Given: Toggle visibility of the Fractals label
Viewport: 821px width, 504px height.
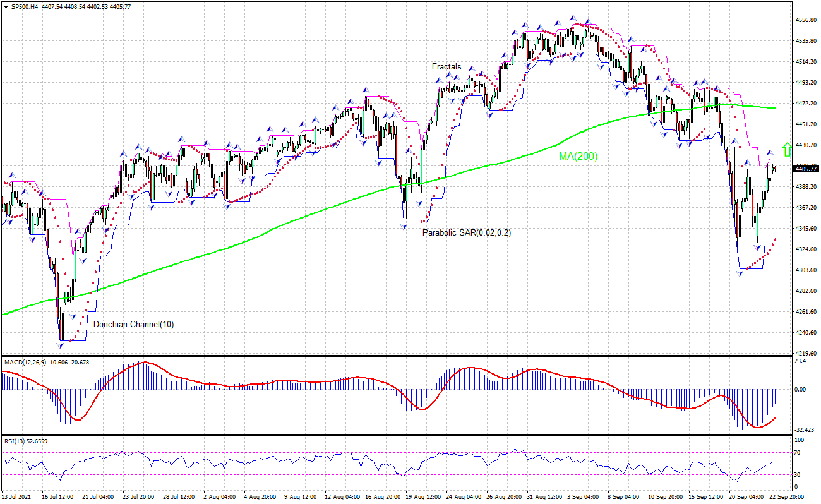Looking at the screenshot, I should click(x=445, y=66).
